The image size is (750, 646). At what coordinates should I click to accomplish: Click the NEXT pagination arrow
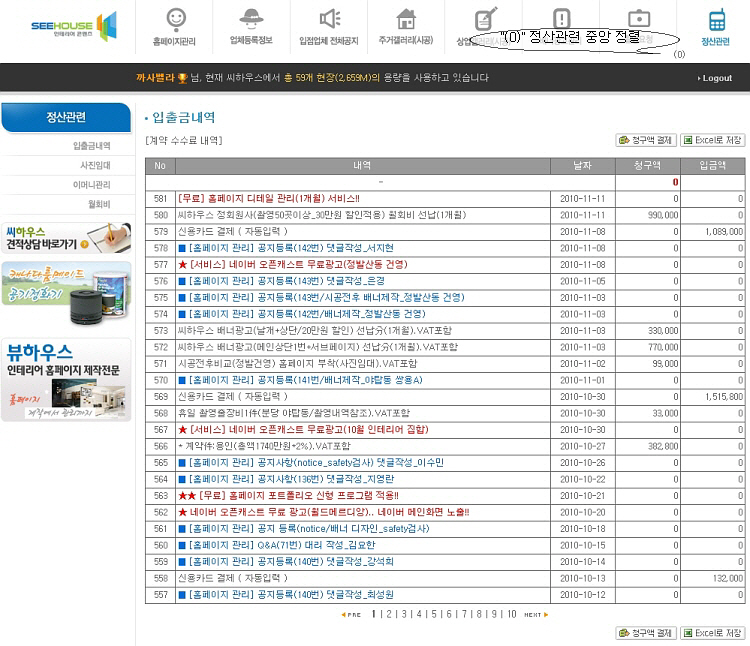point(536,614)
